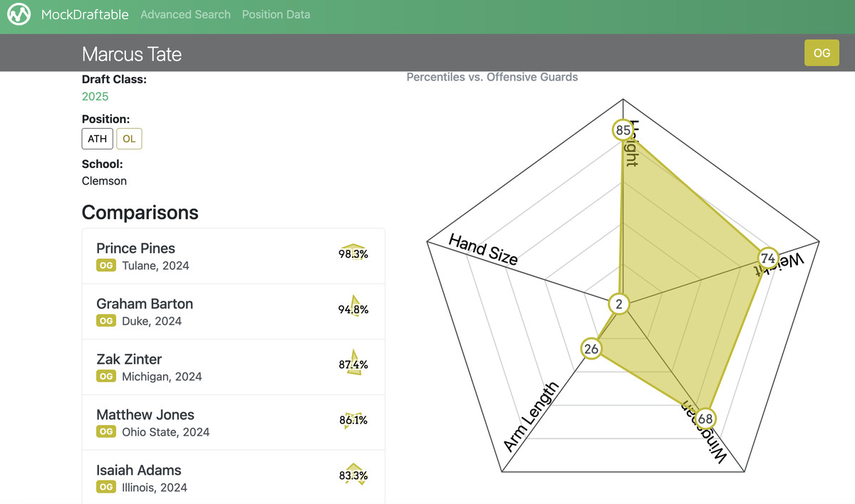Open Position Data page
Image resolution: width=855 pixels, height=504 pixels.
point(276,14)
